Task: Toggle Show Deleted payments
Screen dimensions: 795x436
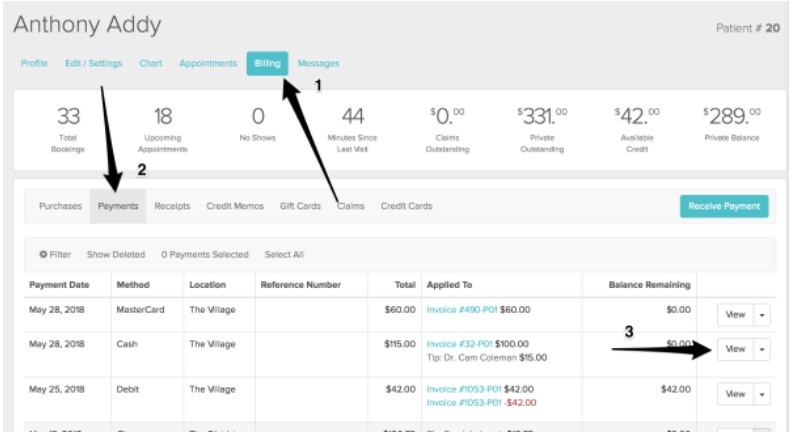Action: [115, 255]
